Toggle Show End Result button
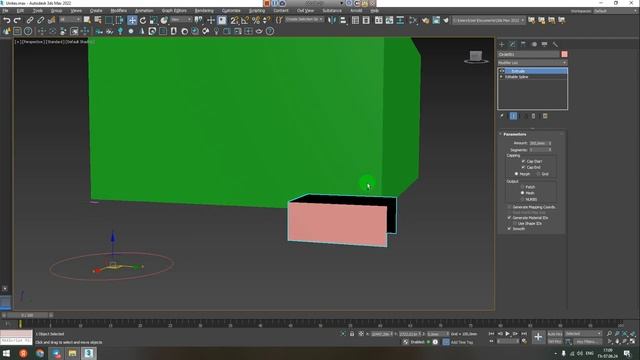This screenshot has height=360, width=640. coord(513,116)
